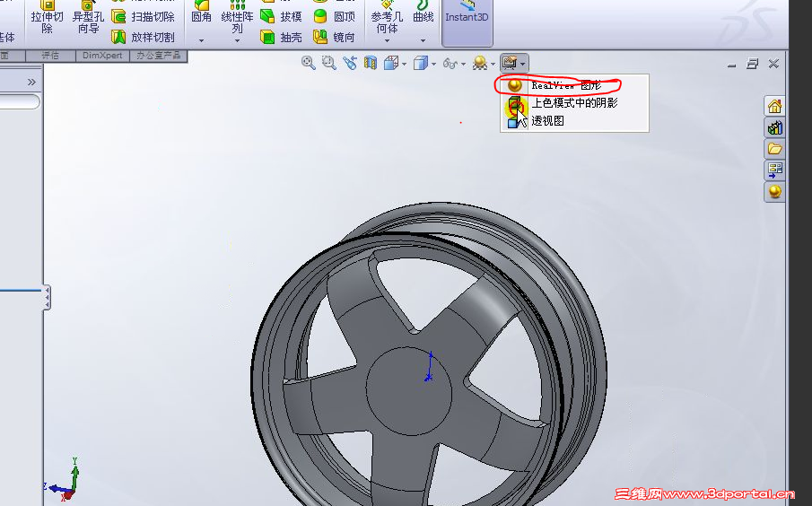Open the File Explorer folder task pane tab

[774, 149]
